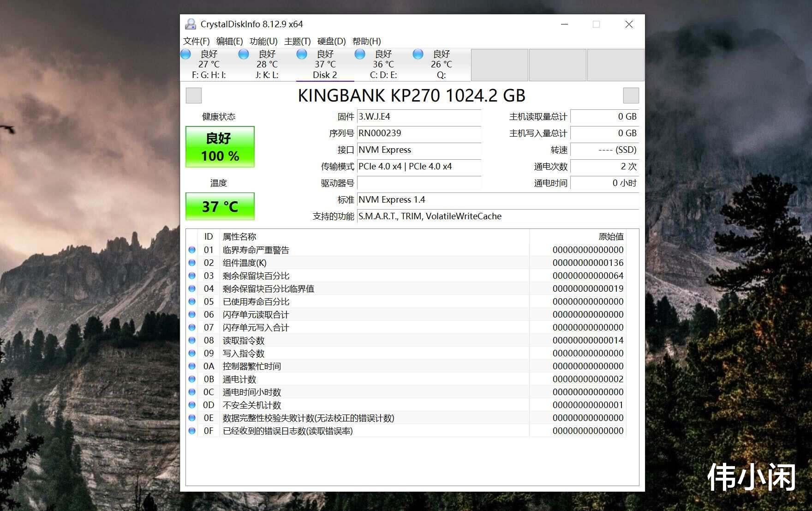Viewport: 812px width, 511px height.
Task: Click status dot for attribute 09 写入指令数
Action: 192,353
